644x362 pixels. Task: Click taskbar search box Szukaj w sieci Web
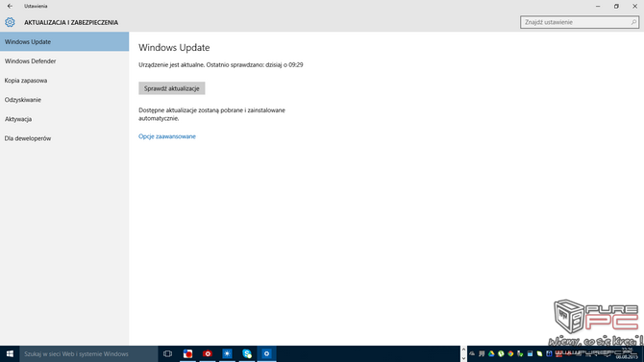click(88, 353)
